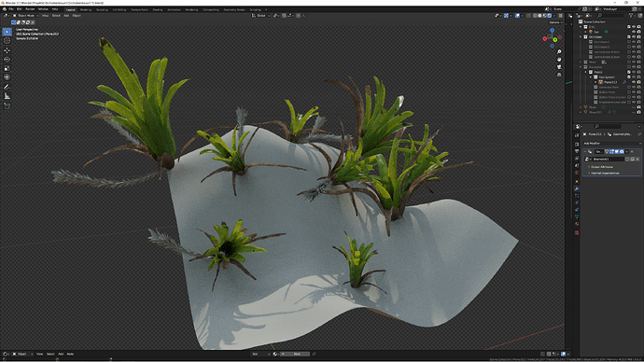Toggle the properties panel pin icon
The image size is (644, 362).
coord(639,134)
